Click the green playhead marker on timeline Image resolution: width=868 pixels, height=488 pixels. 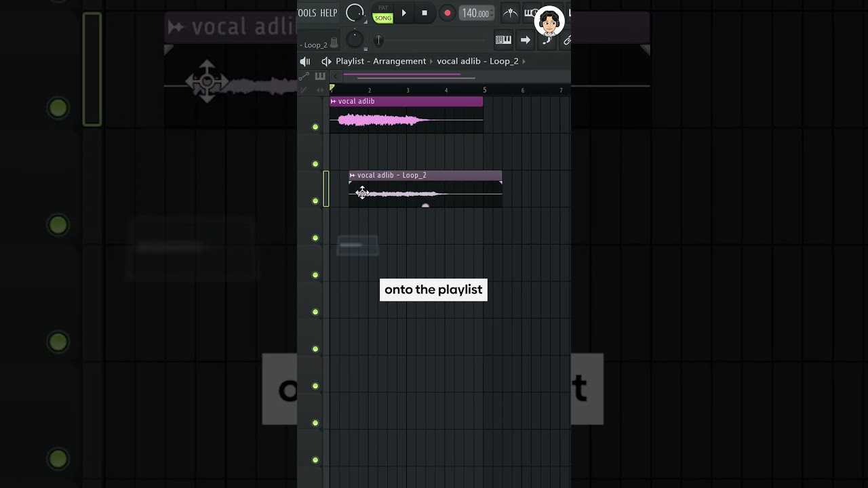point(332,88)
